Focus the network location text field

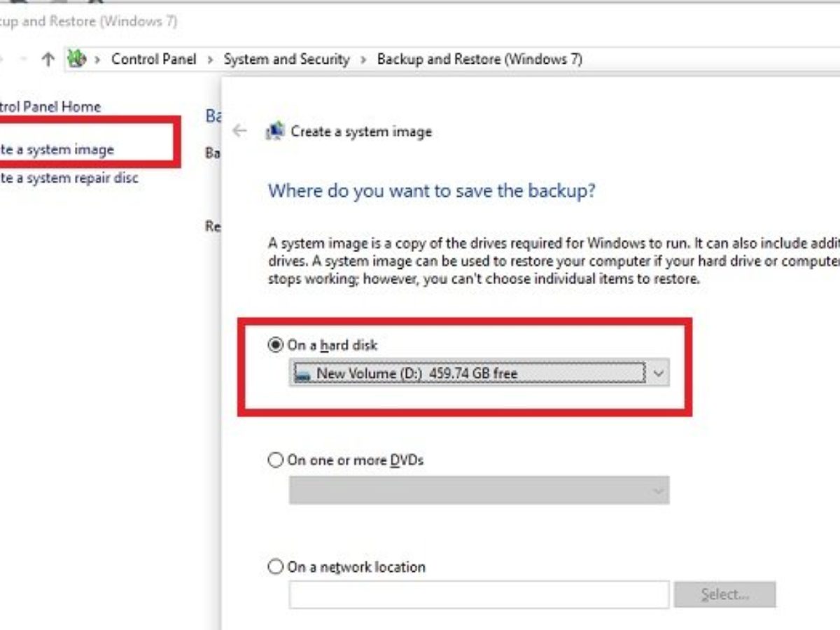tap(479, 594)
